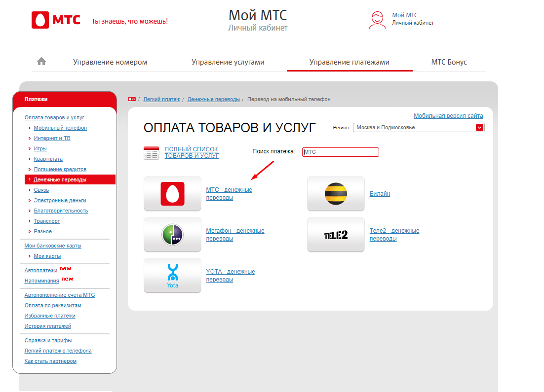Click the Megafon logo tile

click(172, 235)
